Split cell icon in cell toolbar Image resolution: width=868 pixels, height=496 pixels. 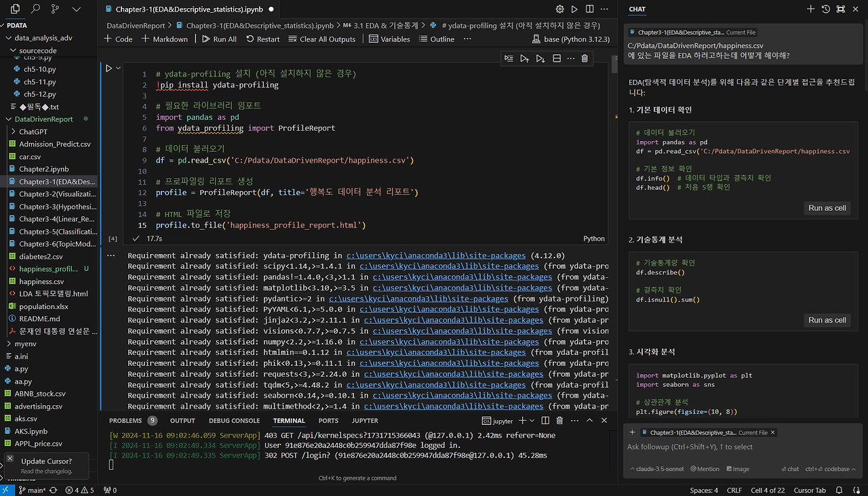[556, 59]
